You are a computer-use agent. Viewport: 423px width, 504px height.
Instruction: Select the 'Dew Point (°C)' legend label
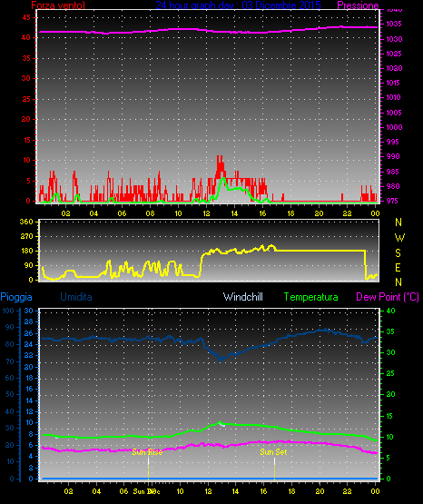pyautogui.click(x=388, y=297)
